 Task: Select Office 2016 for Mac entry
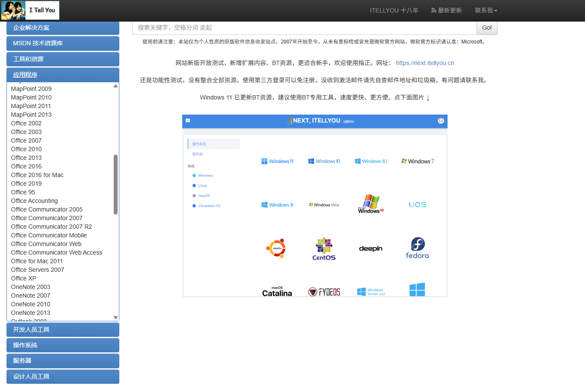click(x=37, y=175)
